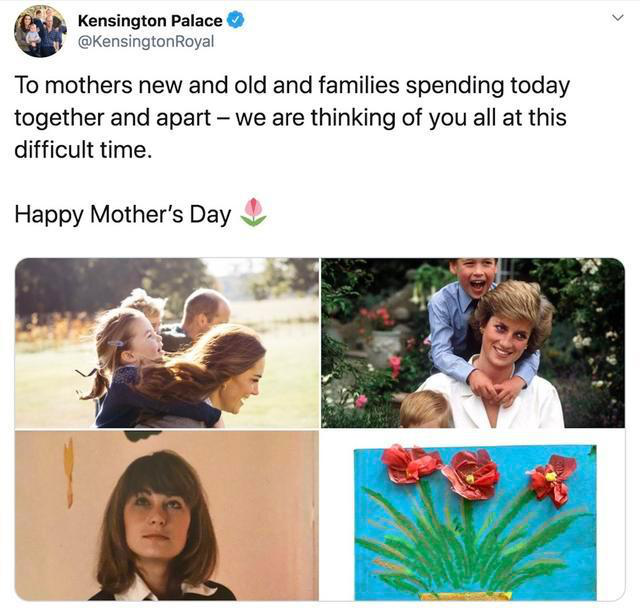Viewport: 640px width, 611px height.
Task: Click the yellow vase at the artwork's bottom
Action: coord(466,595)
